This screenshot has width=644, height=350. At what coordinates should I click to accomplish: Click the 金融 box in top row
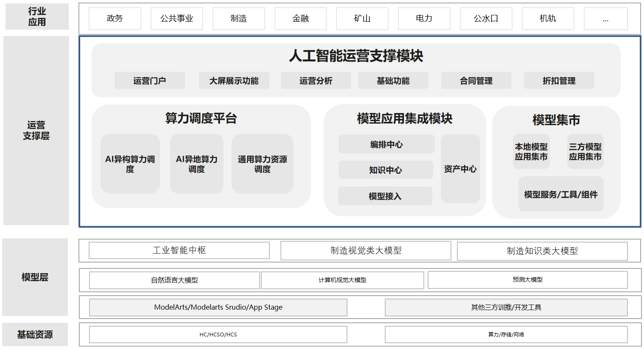click(x=300, y=19)
